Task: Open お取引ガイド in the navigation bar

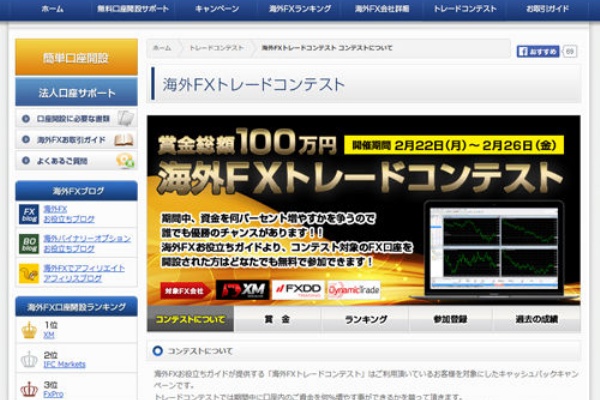Action: [x=547, y=9]
